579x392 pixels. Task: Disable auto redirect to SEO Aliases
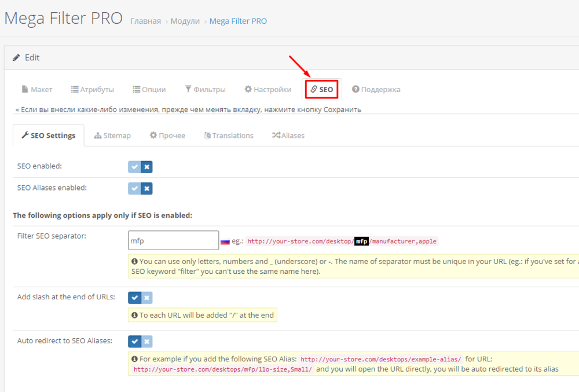146,342
